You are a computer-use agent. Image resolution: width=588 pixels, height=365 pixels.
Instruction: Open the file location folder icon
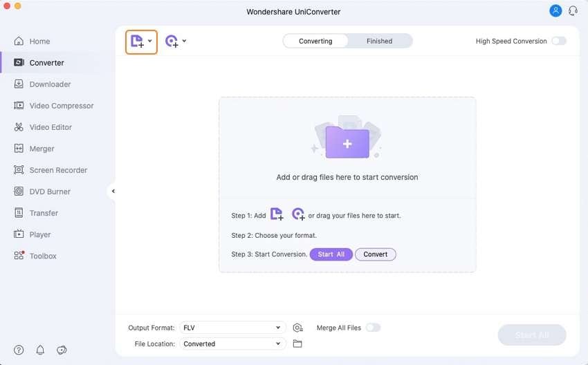click(298, 344)
